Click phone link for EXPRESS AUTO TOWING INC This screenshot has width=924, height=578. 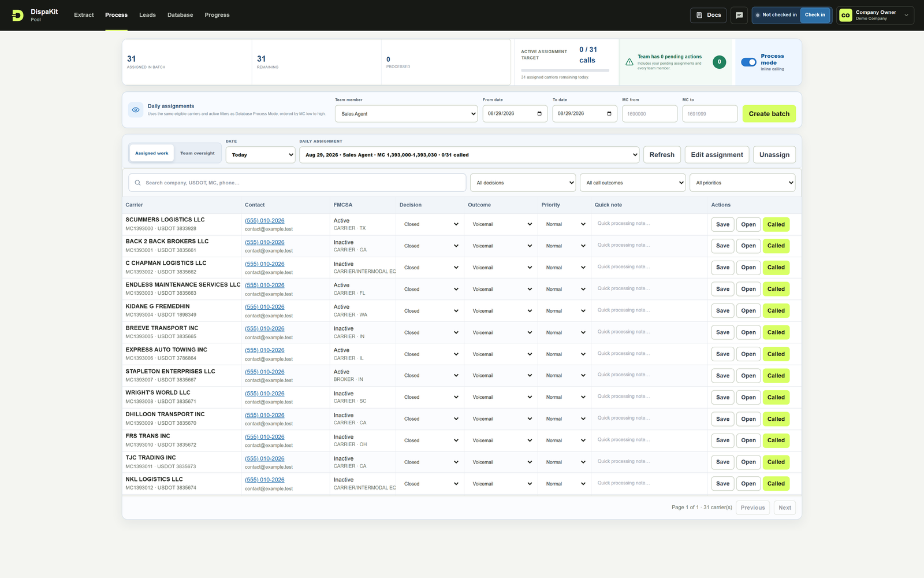[264, 350]
